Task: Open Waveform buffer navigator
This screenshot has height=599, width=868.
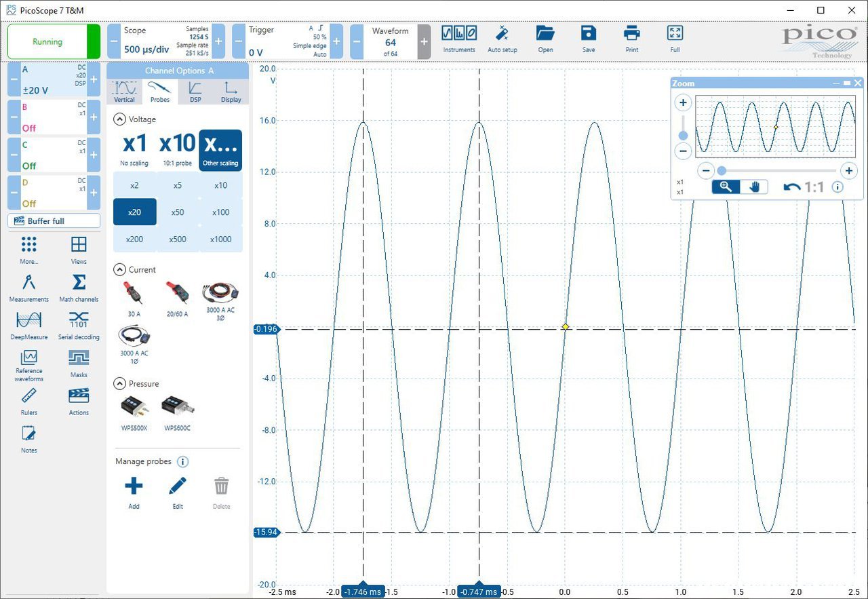Action: (391, 41)
